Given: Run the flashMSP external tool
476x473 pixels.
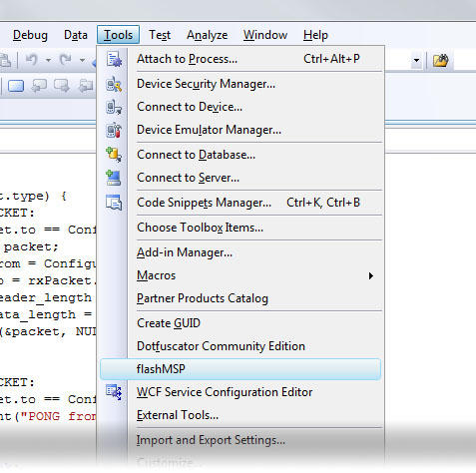Looking at the screenshot, I should (240, 369).
